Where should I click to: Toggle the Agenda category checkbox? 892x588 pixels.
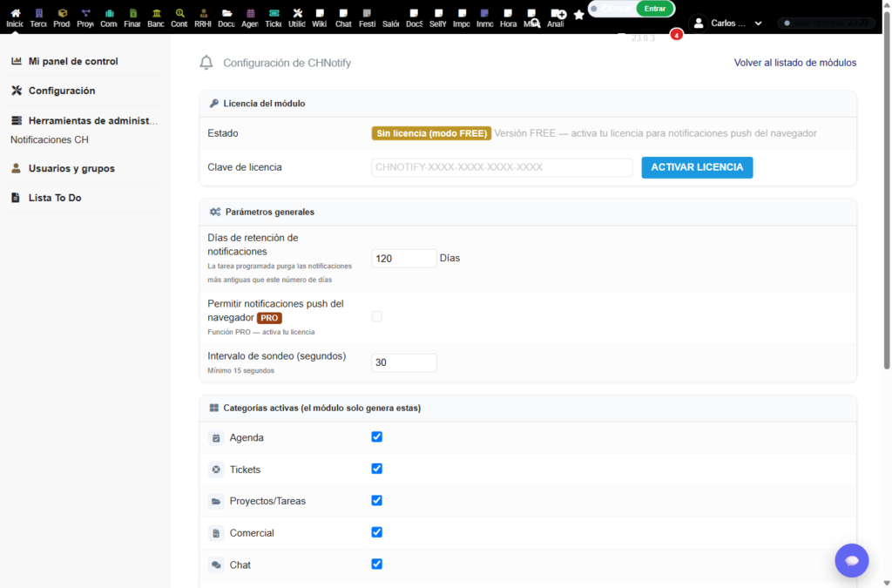376,436
